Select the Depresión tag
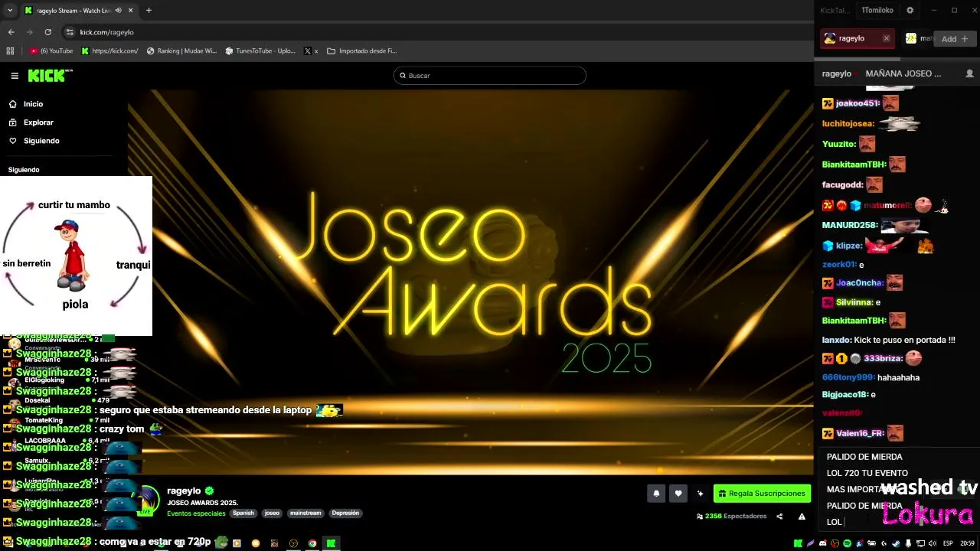 pos(345,514)
